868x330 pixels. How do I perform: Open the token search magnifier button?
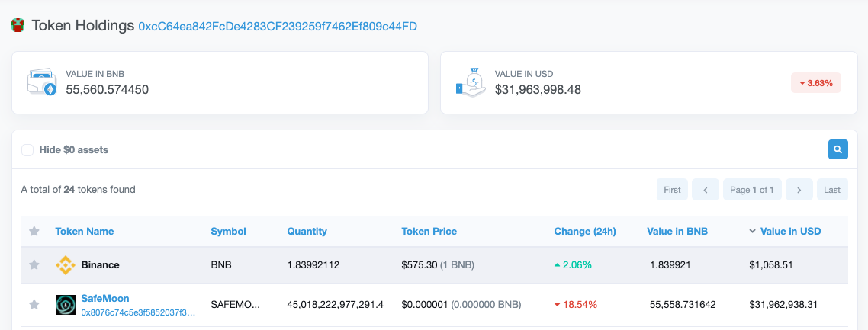click(x=837, y=149)
